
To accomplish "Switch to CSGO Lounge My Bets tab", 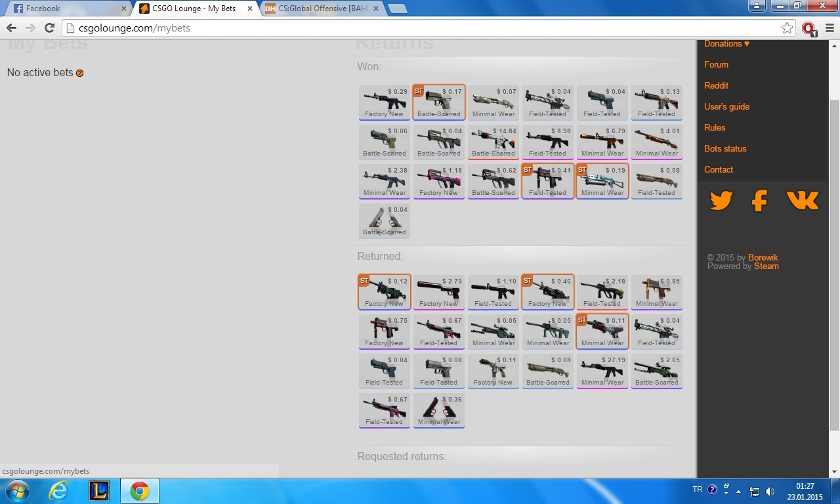I will point(194,9).
